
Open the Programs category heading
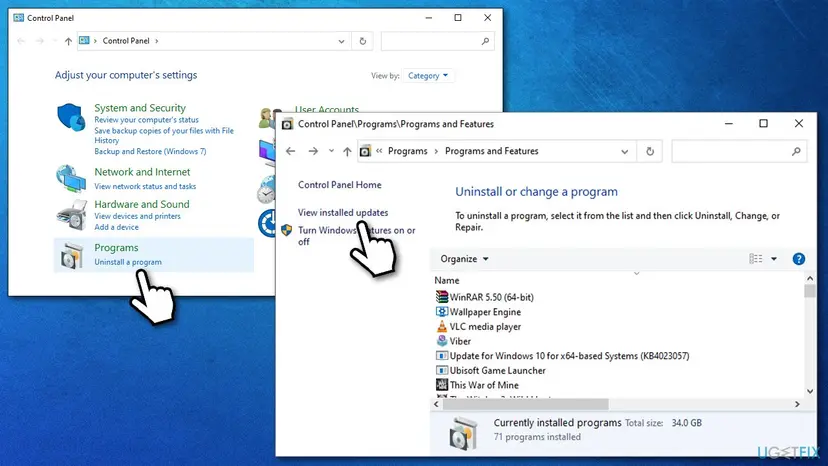[x=116, y=248]
